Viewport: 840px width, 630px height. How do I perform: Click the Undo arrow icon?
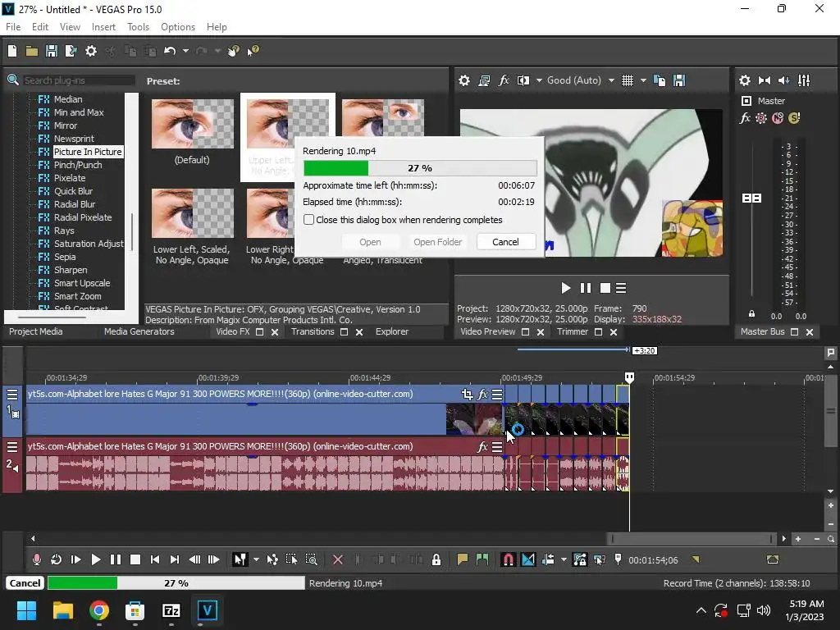(170, 51)
